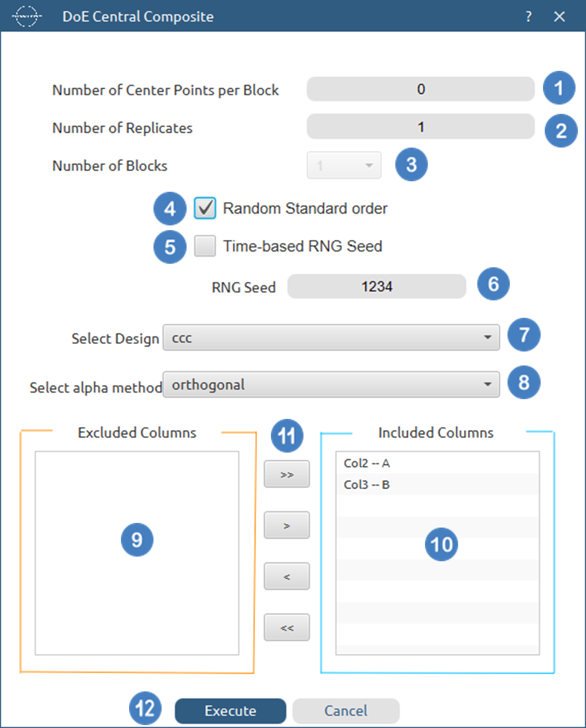Open the Number of Blocks dropdown
Screen dimensions: 586x728
click(344, 166)
